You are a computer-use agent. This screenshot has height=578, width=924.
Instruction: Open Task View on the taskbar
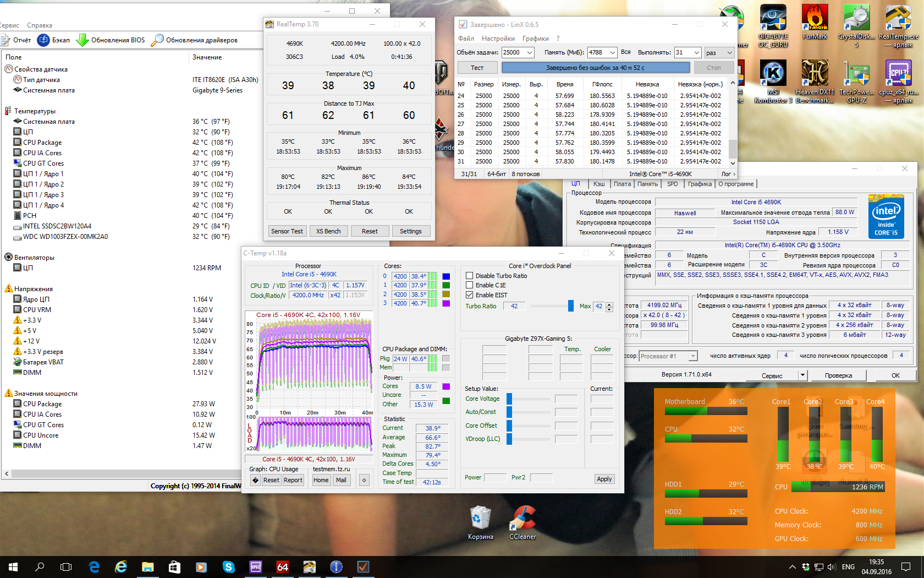click(66, 566)
